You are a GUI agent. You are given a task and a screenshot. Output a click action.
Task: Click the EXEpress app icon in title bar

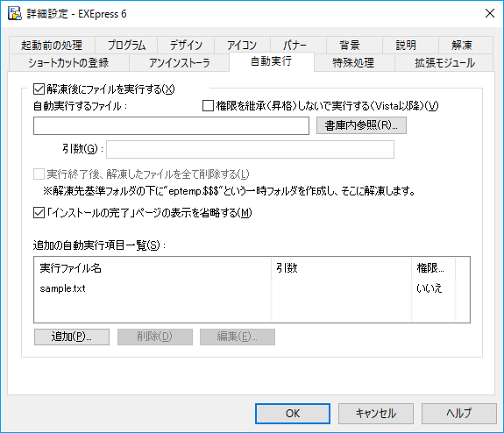coord(15,13)
